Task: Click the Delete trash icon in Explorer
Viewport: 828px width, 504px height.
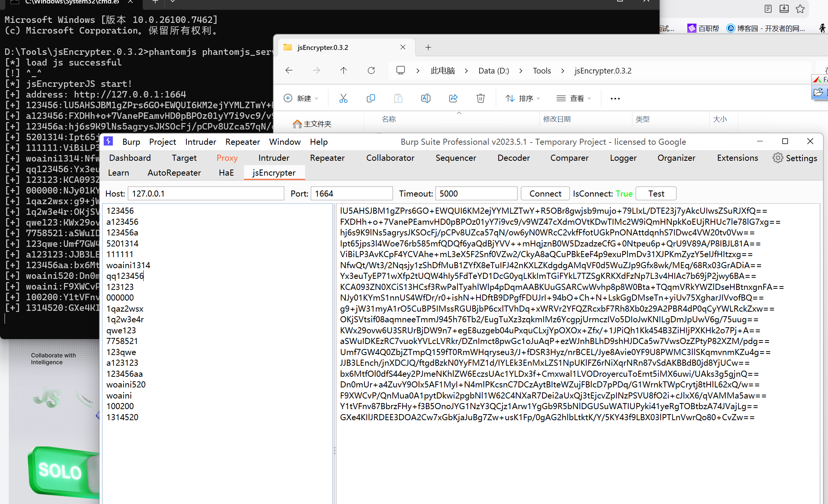Action: (x=480, y=99)
